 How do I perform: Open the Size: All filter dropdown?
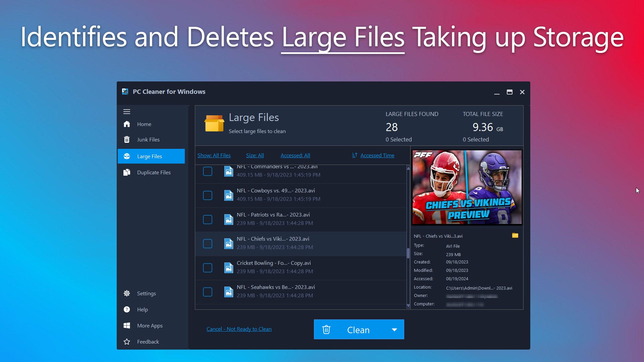[255, 155]
